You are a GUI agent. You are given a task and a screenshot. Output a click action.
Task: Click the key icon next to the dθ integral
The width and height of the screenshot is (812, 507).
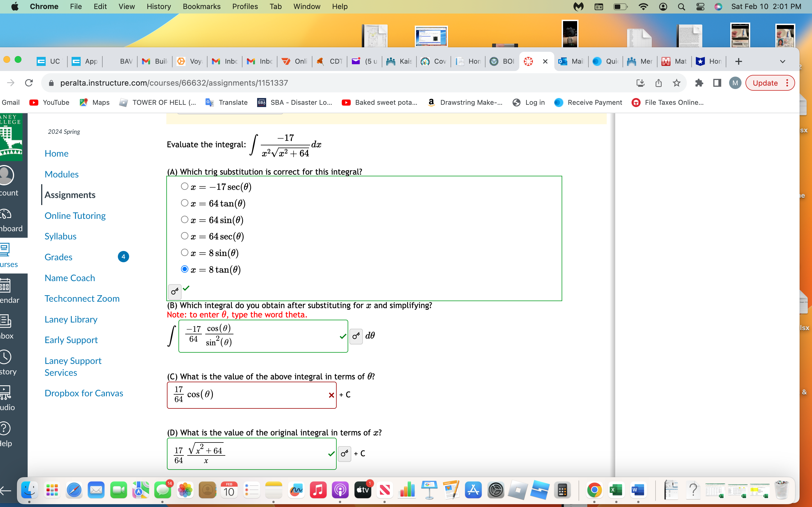tap(356, 336)
